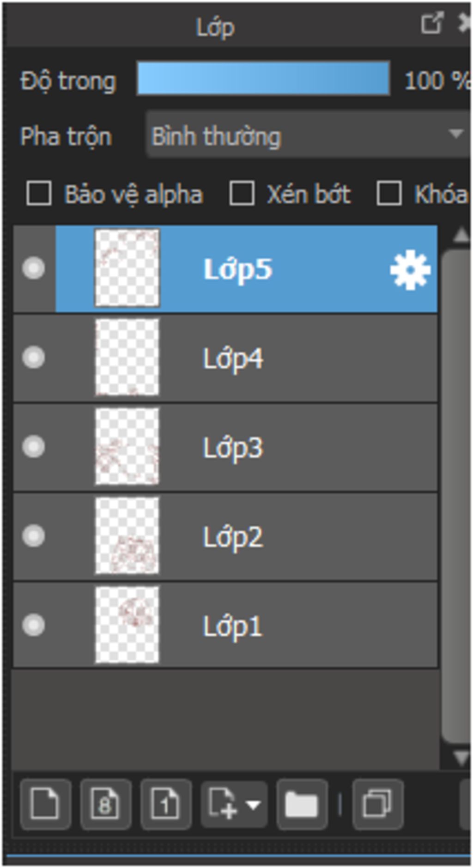Hide the Lớp4 layer
Screen dimensions: 473x868
(x=34, y=357)
